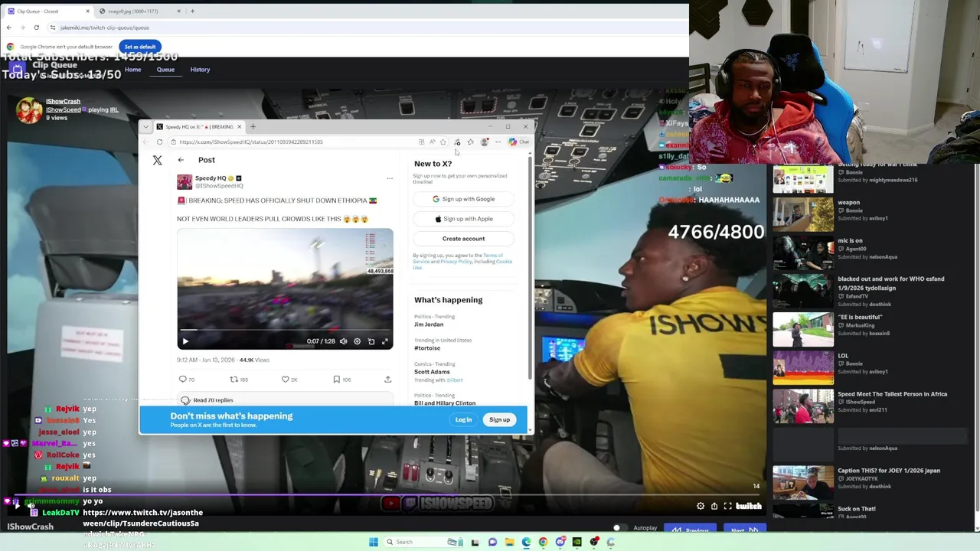Open the Queue tab in Clip Queue
This screenshot has width=980, height=551.
pos(165,70)
